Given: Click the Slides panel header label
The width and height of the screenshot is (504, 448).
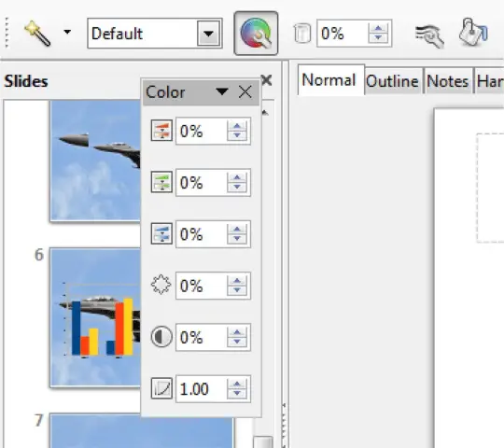Looking at the screenshot, I should pyautogui.click(x=26, y=81).
